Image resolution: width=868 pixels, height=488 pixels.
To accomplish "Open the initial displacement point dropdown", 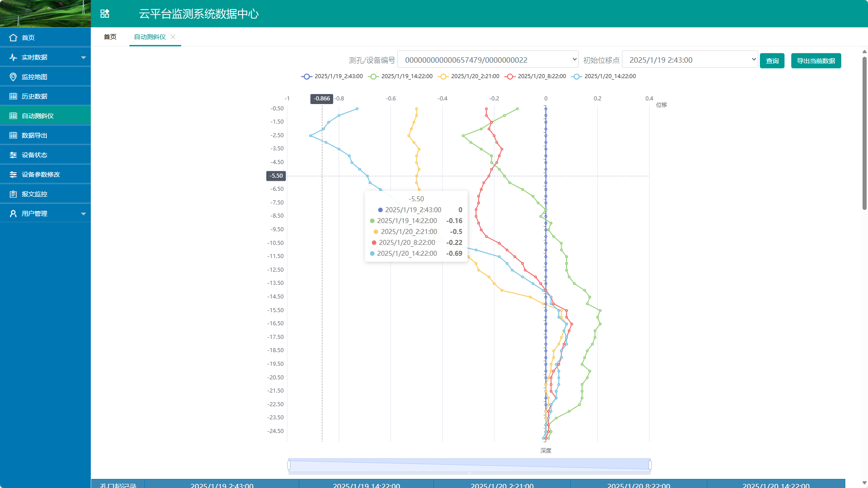I will [x=689, y=60].
